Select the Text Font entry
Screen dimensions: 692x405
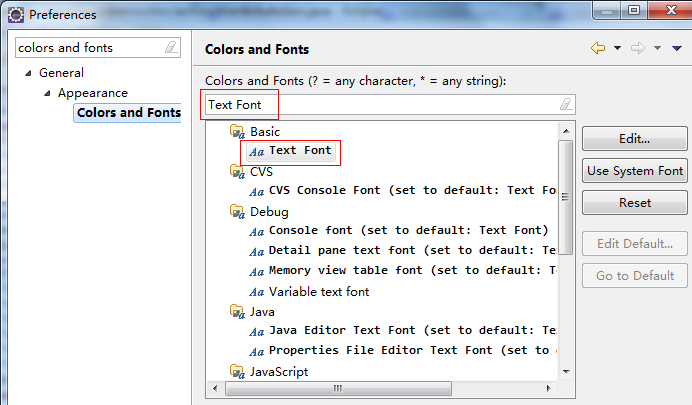(299, 151)
